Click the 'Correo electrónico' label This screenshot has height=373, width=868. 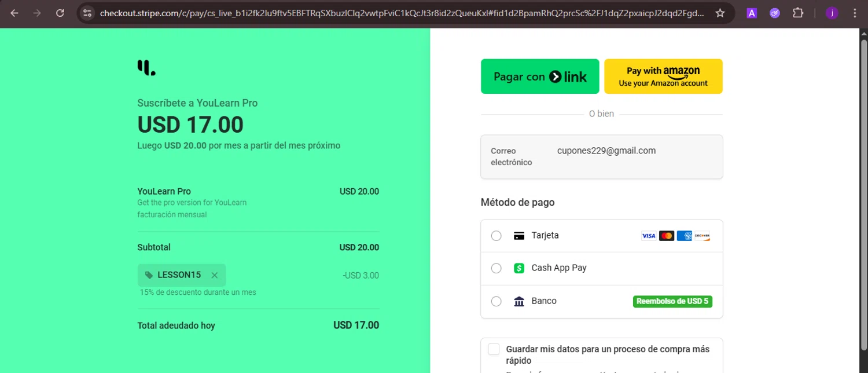(x=512, y=156)
